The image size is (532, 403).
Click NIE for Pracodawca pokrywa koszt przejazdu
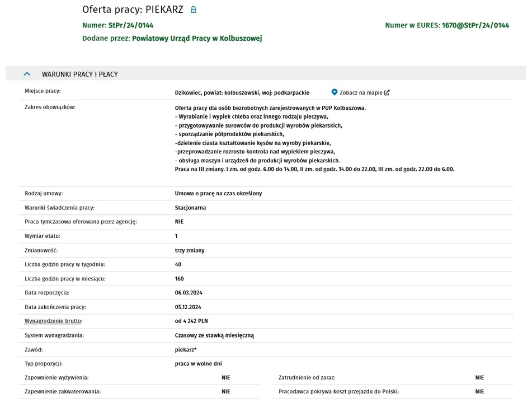click(480, 391)
